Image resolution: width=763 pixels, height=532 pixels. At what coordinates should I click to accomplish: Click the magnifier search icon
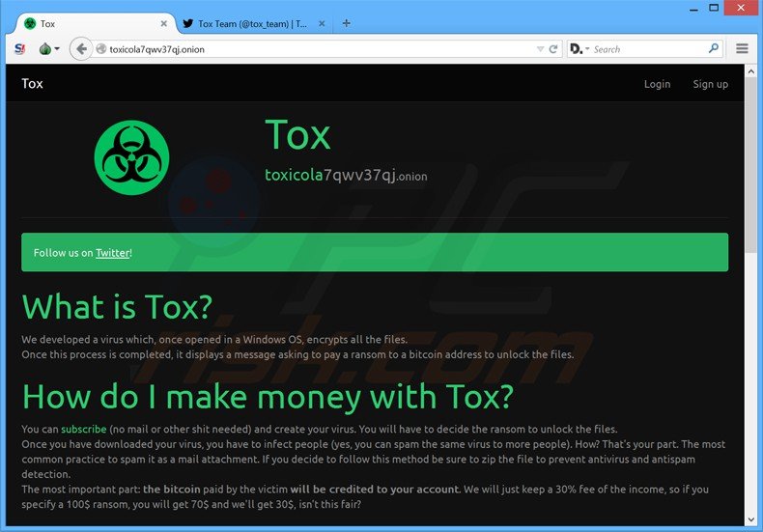(714, 48)
